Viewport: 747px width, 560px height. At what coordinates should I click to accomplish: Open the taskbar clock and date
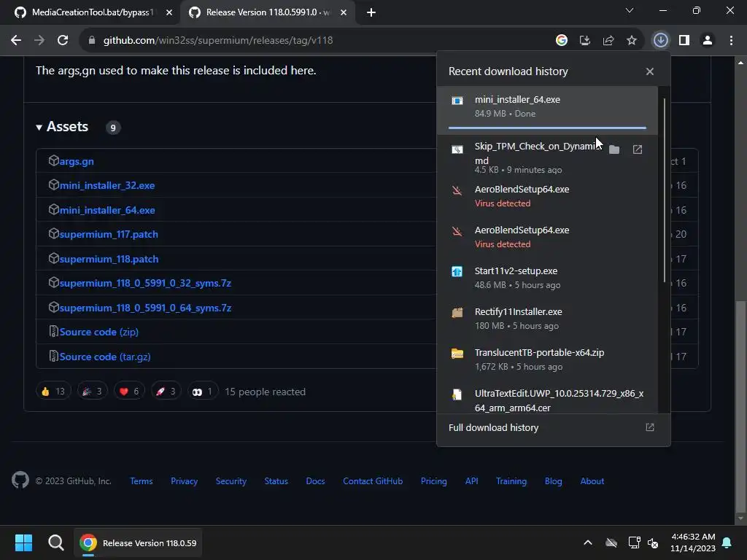click(x=693, y=542)
